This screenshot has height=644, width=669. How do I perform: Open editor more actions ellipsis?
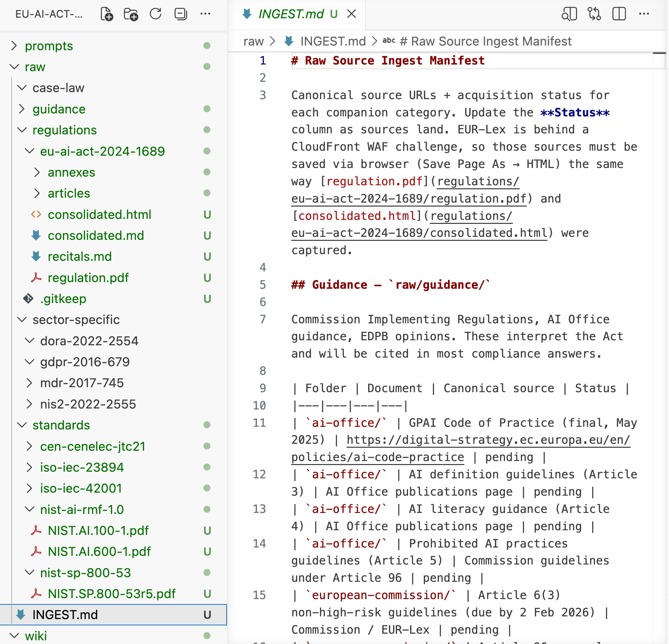(x=644, y=14)
